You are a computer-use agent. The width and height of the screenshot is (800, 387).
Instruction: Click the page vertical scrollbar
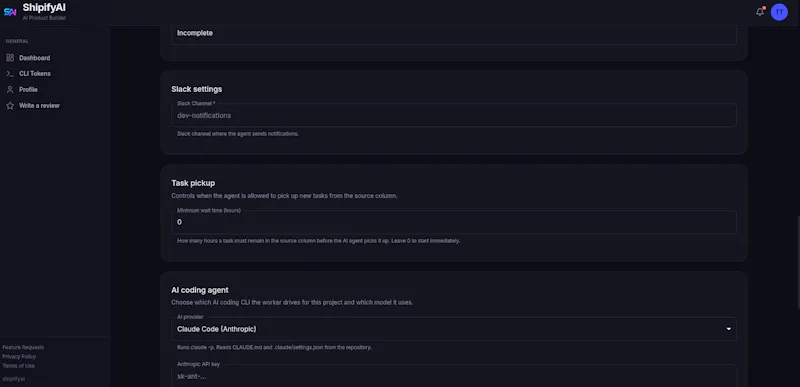(797, 265)
